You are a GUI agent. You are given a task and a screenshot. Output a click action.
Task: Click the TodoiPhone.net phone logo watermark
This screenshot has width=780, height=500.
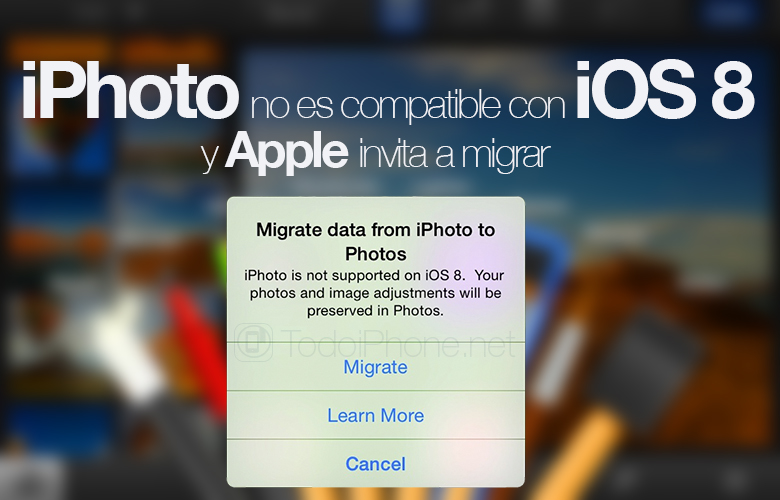click(254, 342)
